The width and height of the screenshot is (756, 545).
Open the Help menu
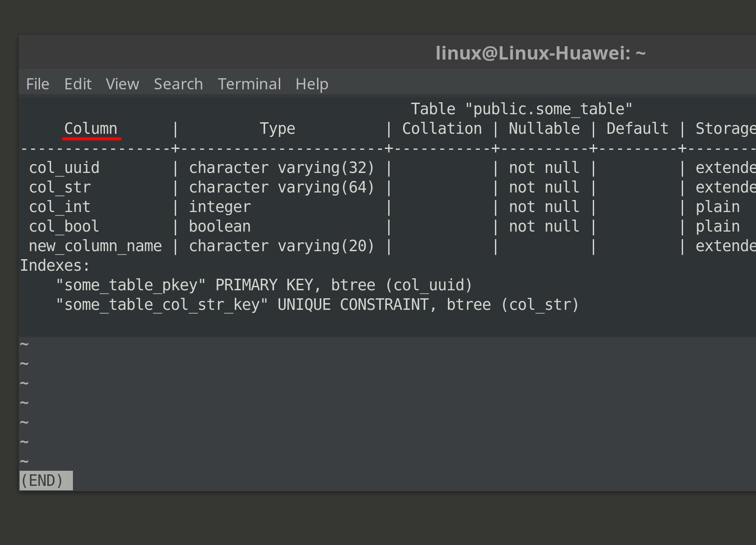[311, 84]
